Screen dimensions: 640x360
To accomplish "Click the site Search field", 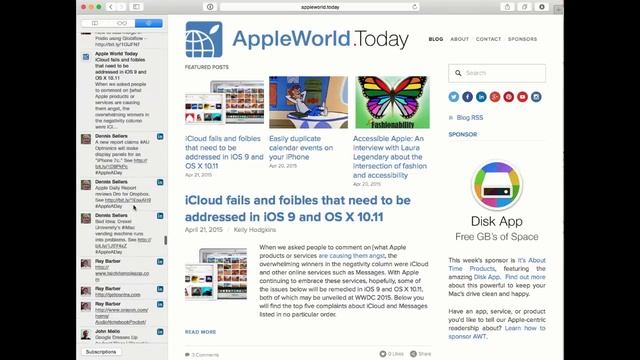I will click(x=497, y=73).
